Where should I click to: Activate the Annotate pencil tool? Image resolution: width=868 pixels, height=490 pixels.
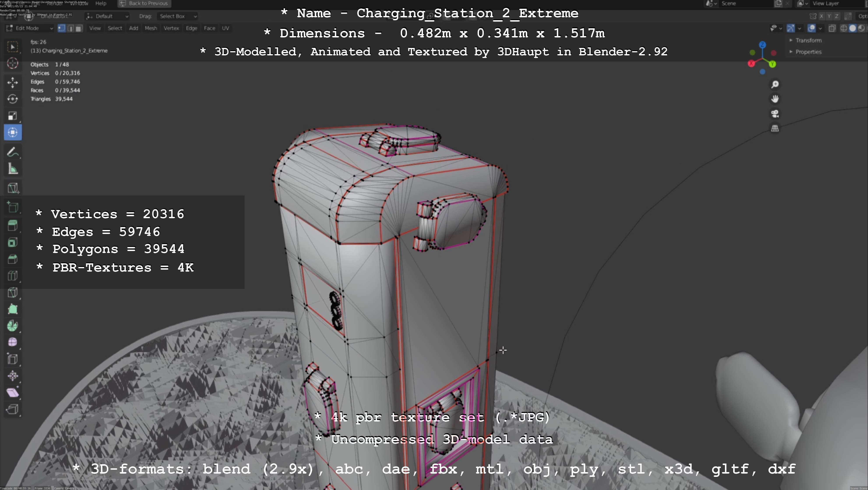point(13,152)
